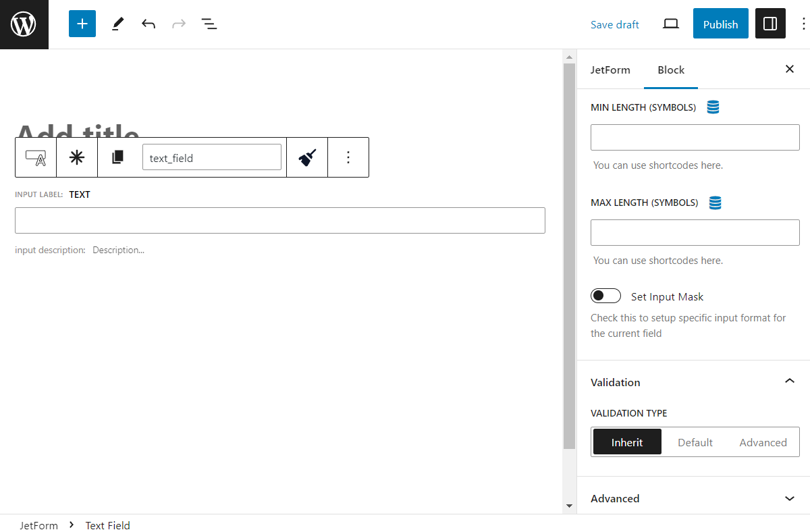Select the Advanced validation type

click(763, 442)
